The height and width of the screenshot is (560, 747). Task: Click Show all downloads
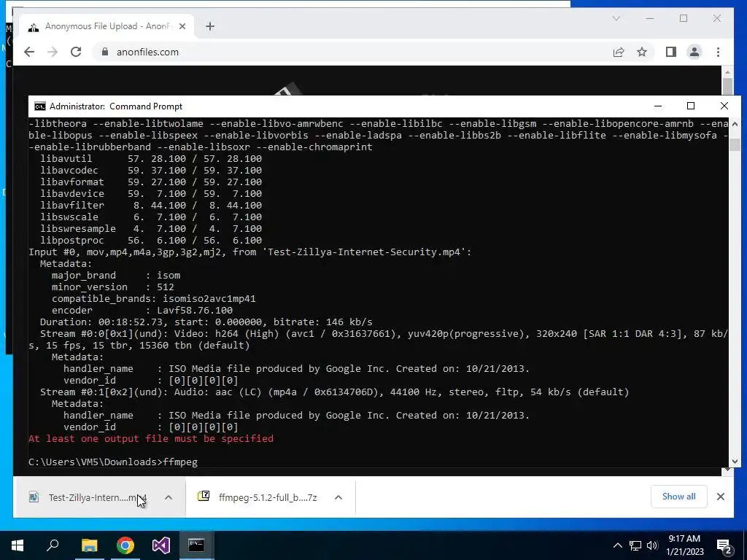pyautogui.click(x=679, y=497)
